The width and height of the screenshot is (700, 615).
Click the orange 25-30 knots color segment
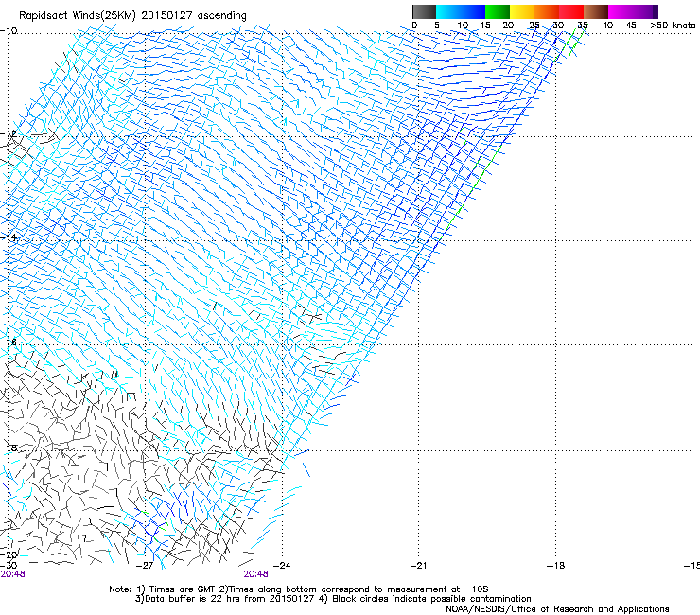[547, 11]
